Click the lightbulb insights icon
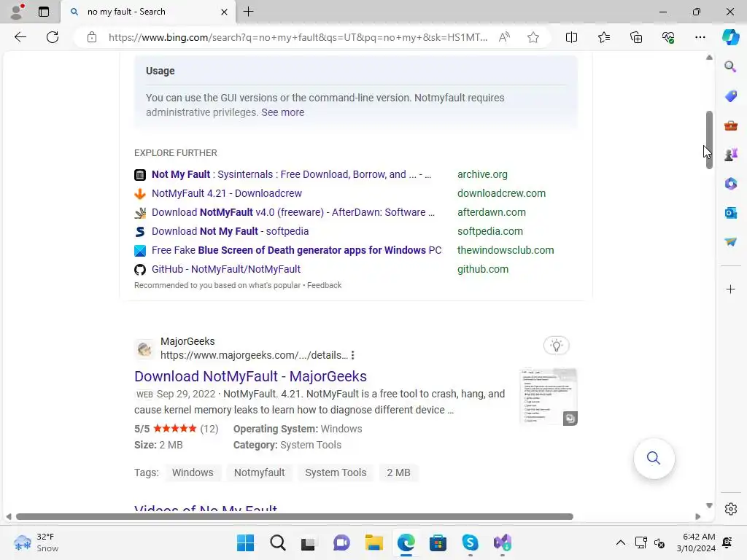 (x=556, y=345)
